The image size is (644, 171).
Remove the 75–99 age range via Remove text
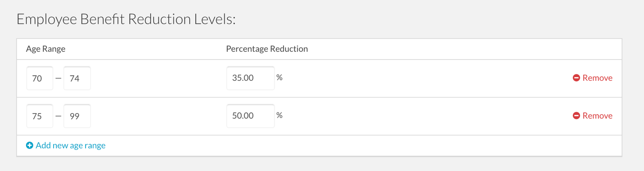597,116
